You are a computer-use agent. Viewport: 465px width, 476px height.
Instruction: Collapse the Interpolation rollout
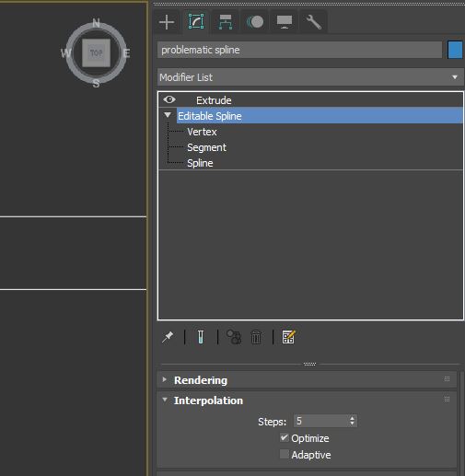tap(165, 400)
